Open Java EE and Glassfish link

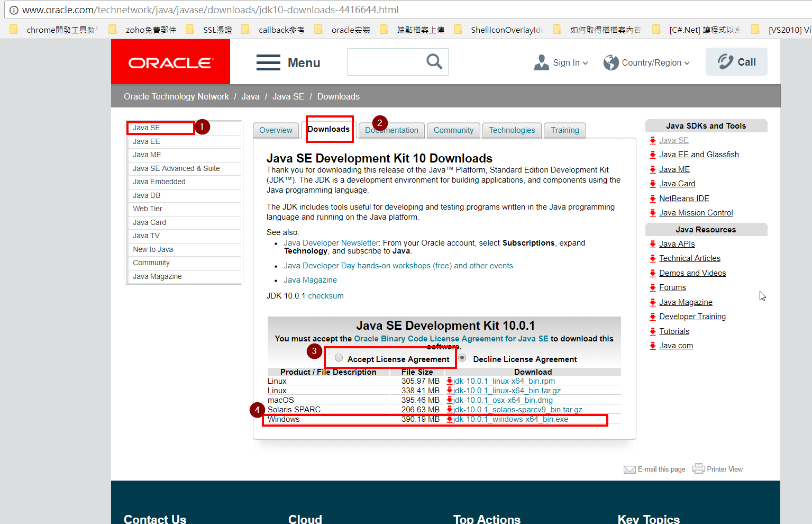[x=699, y=155]
